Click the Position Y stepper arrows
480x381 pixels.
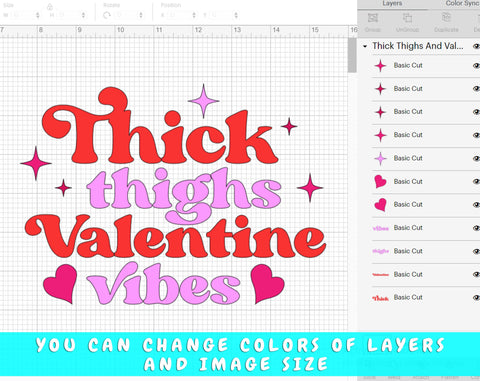click(x=236, y=15)
